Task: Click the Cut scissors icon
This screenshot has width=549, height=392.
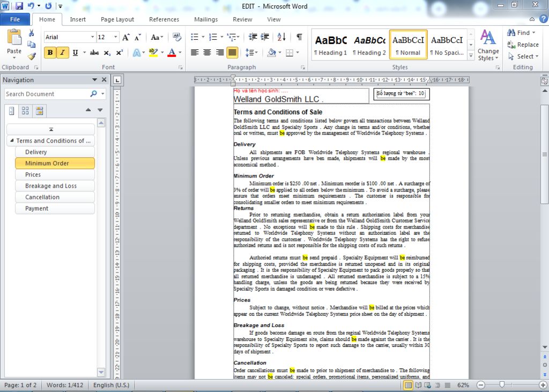Action: tap(31, 33)
